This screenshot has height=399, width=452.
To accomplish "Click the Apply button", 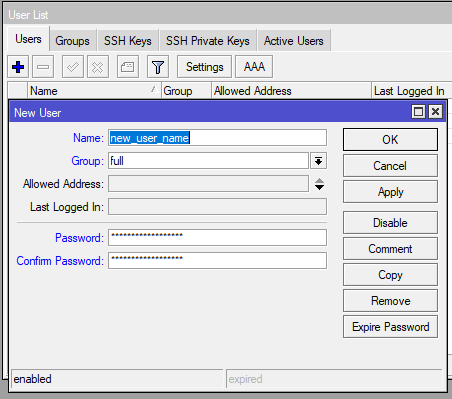I will point(390,192).
